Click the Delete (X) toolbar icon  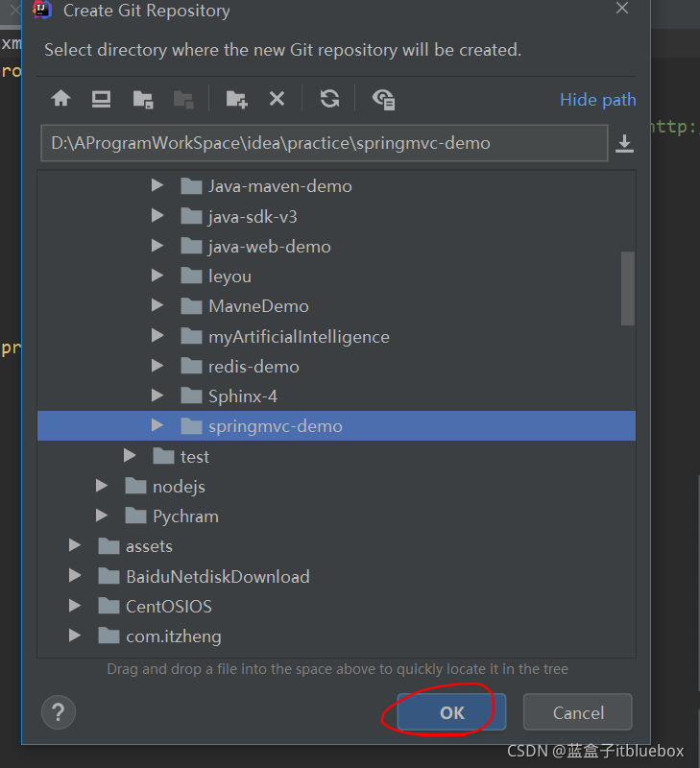coord(277,99)
